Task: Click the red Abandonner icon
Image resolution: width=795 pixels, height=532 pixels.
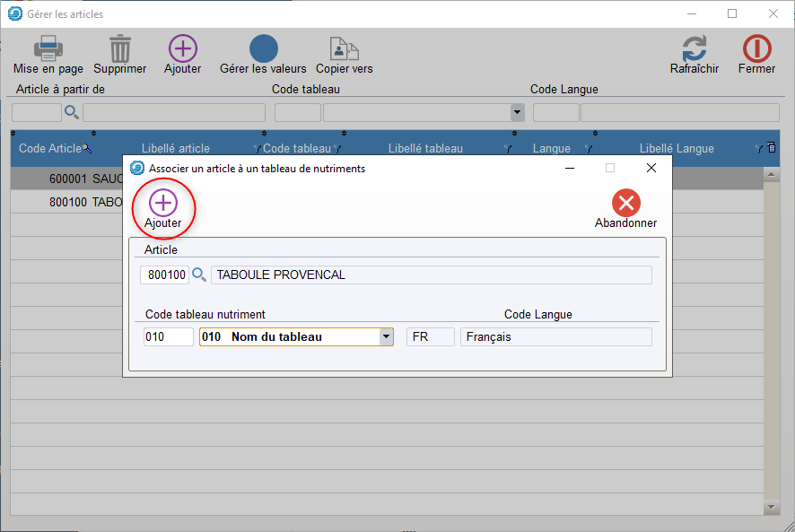Action: [x=625, y=204]
